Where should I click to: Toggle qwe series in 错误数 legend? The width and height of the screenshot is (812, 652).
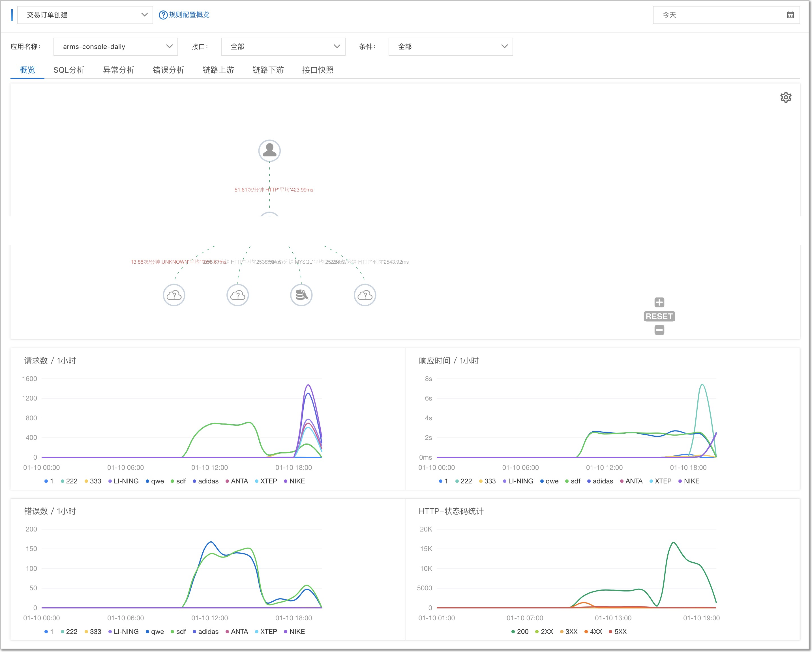[x=155, y=632]
